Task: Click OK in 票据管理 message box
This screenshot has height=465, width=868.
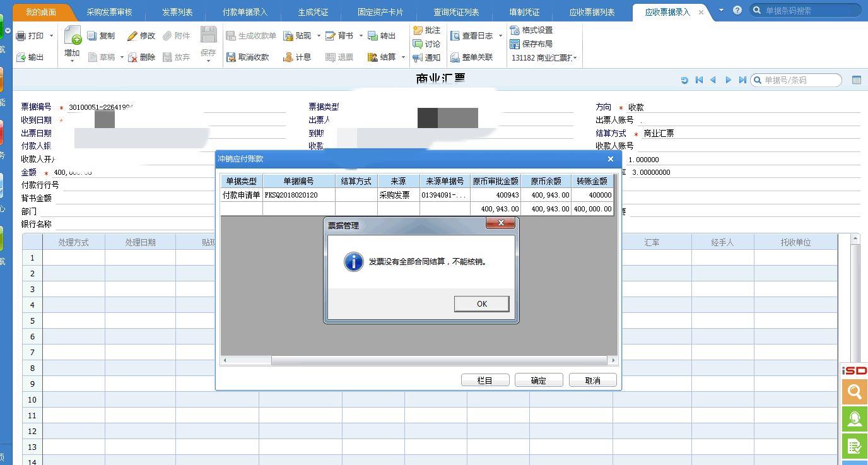Action: 482,304
